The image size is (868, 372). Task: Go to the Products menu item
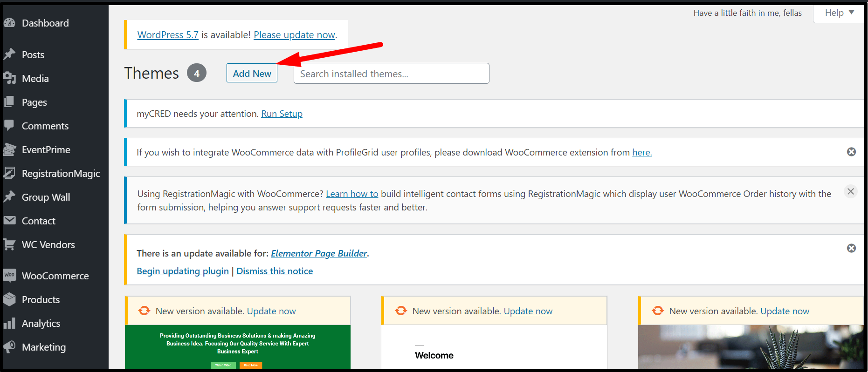(41, 299)
